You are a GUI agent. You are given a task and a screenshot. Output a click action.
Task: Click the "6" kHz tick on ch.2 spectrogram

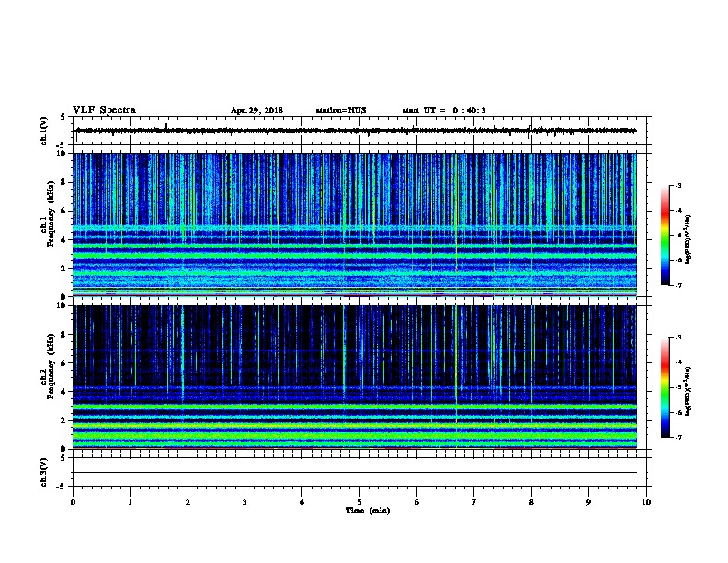63,363
